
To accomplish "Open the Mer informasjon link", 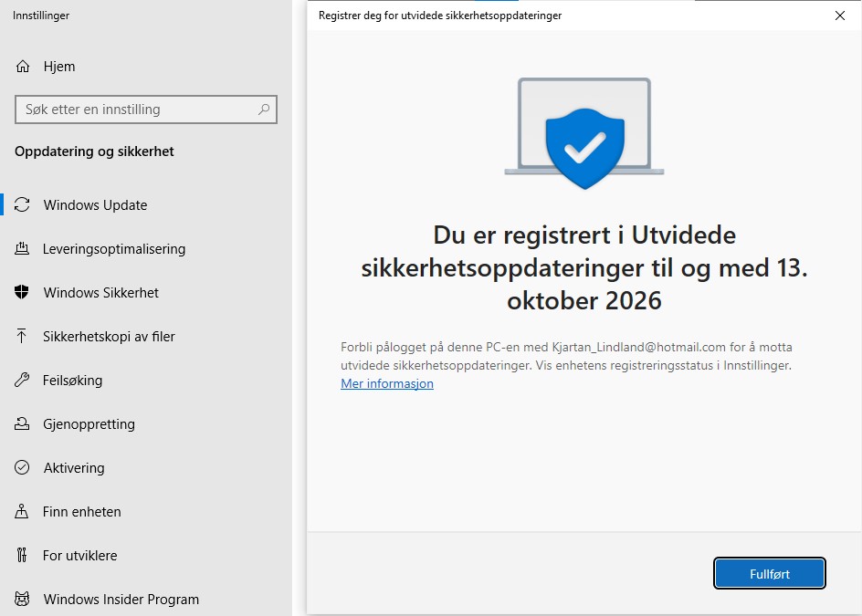I will tap(387, 383).
